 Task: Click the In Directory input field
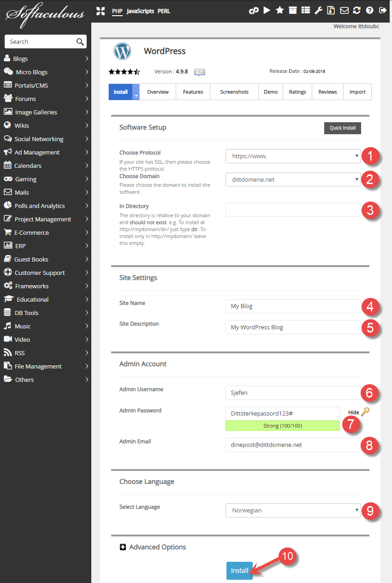click(x=293, y=209)
